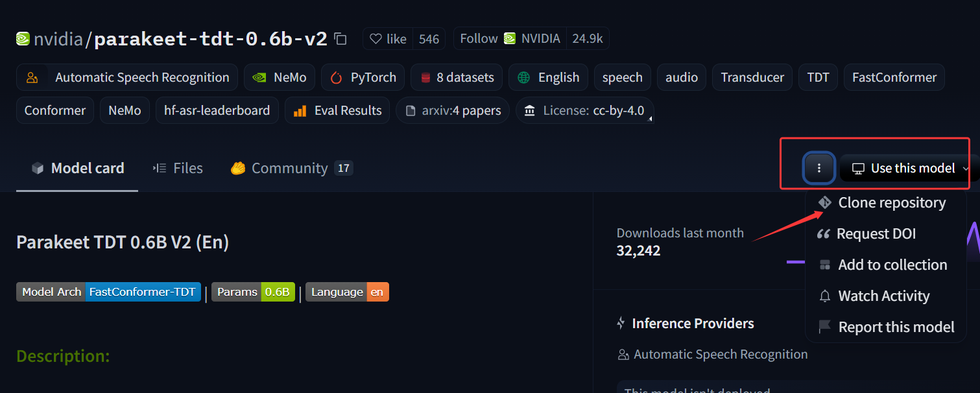Select the TDT tag
Image resolution: width=980 pixels, height=393 pixels.
(818, 77)
